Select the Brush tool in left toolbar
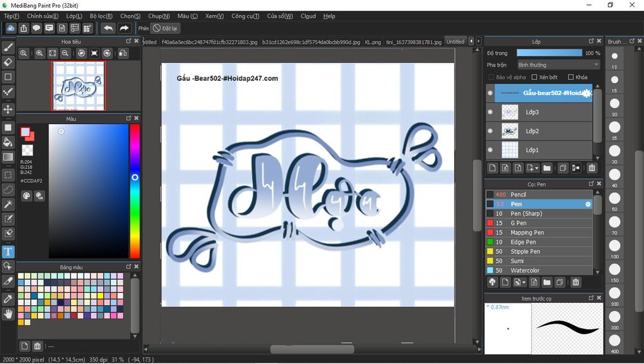Screen dimensions: 644x364 8,47
